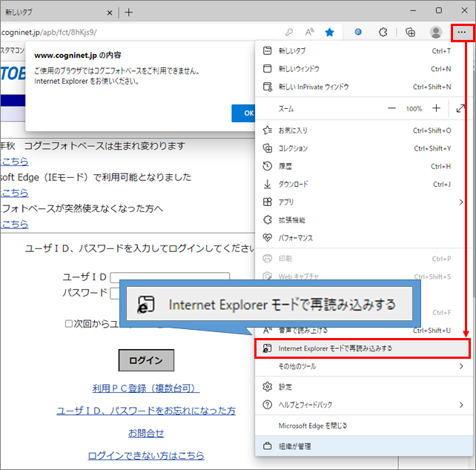Click OK in the cogninet.jp dialog
The image size is (476, 470).
click(243, 113)
